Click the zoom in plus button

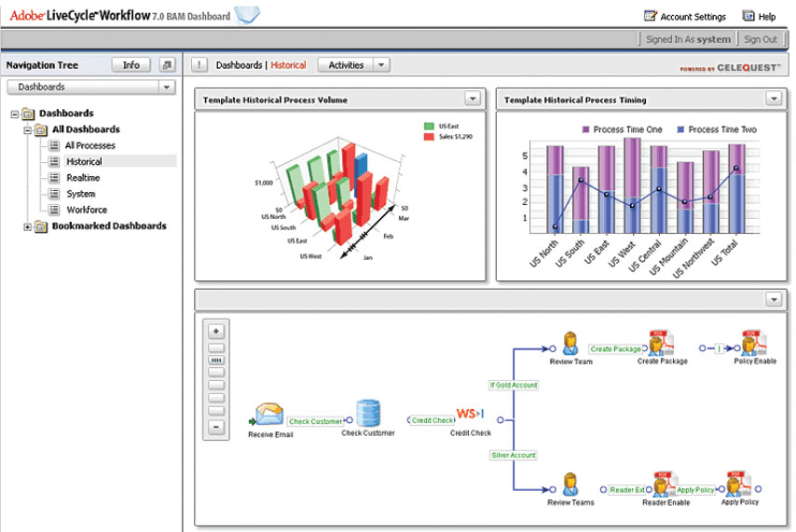coord(216,331)
